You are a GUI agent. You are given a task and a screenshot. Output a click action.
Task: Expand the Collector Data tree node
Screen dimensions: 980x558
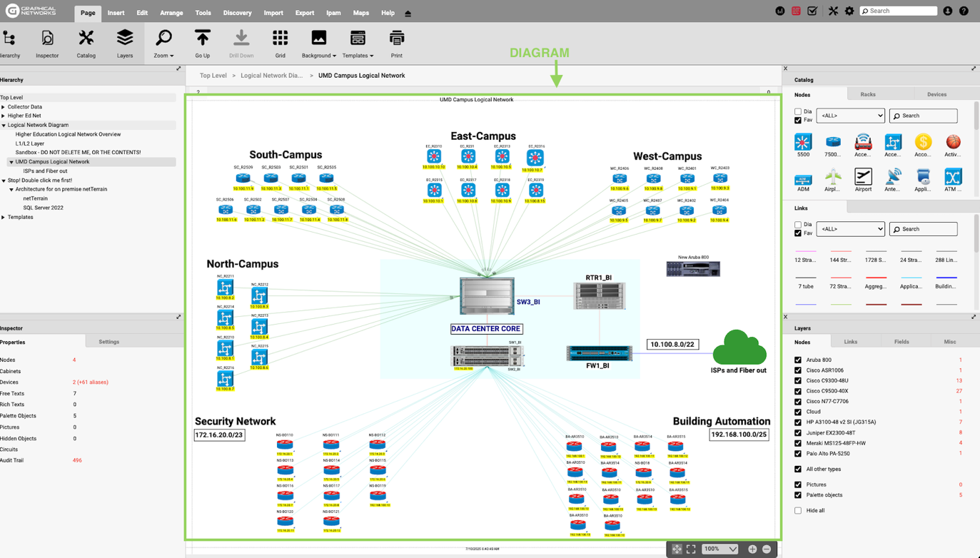click(4, 107)
